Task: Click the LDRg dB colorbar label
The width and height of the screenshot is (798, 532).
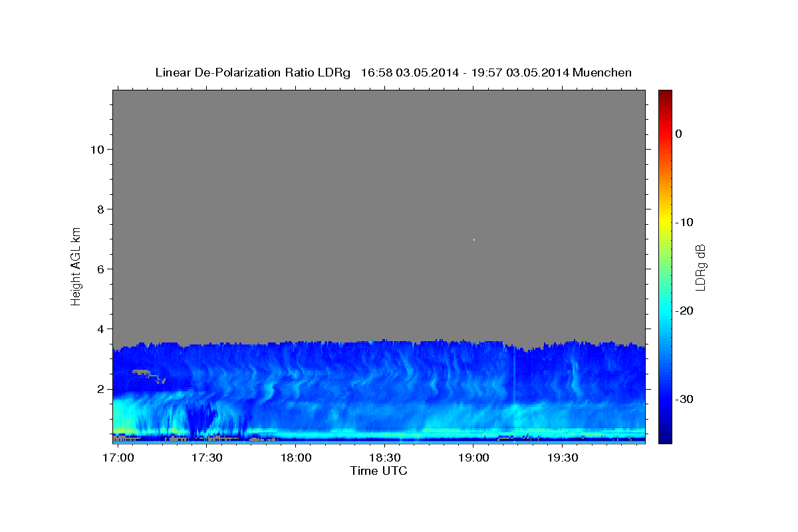Action: 700,267
